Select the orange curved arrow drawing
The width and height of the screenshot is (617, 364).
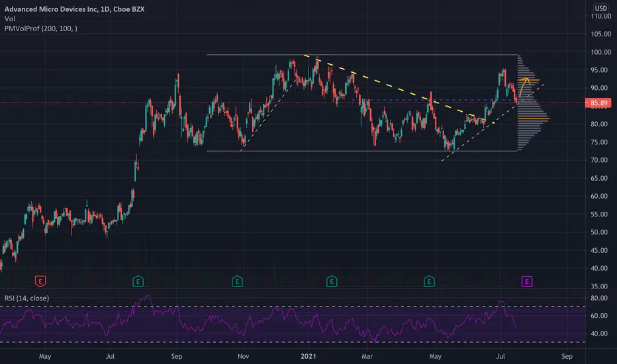pyautogui.click(x=525, y=87)
